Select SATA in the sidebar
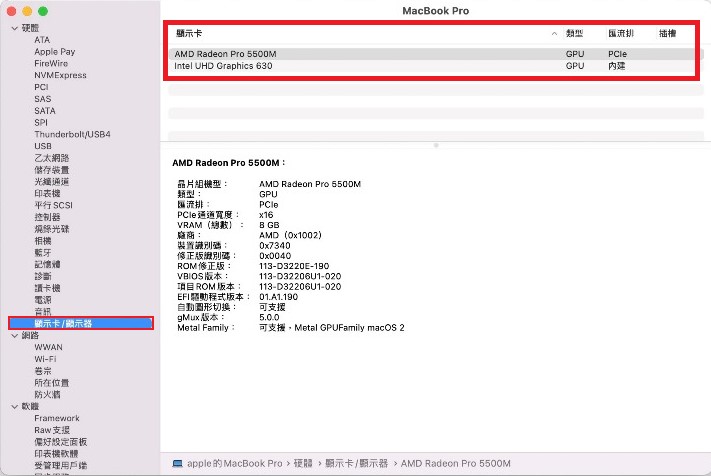Viewport: 711px width, 476px height. [x=45, y=111]
